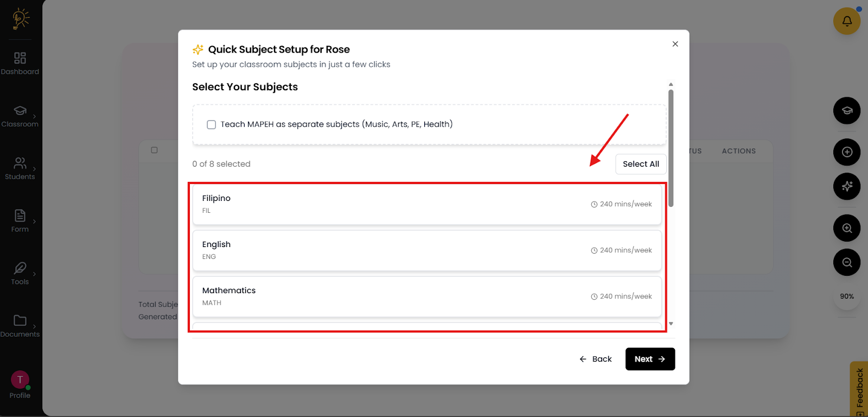Click the circular plus add button
Viewport: 868px width, 417px height.
coord(846,152)
